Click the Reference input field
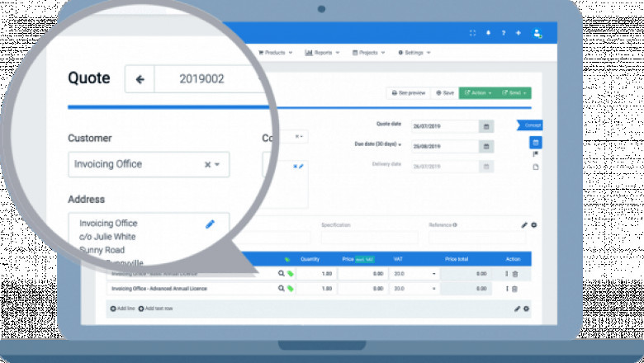The image size is (644, 363). 476,238
